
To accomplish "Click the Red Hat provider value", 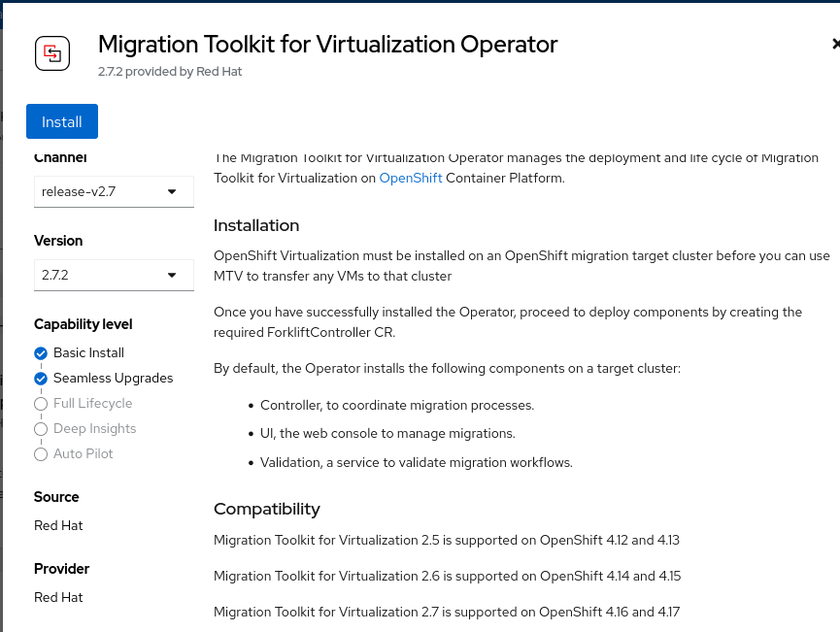I will click(58, 597).
